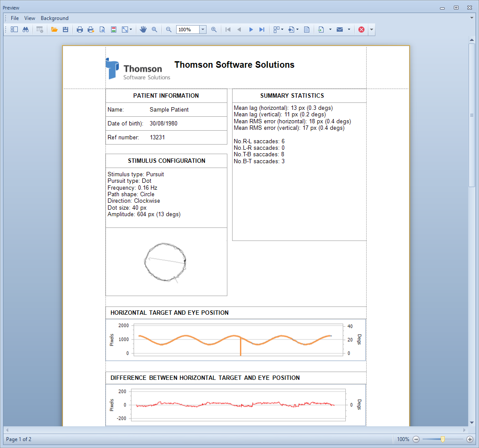Expand the Scale dropdown arrow

click(131, 30)
